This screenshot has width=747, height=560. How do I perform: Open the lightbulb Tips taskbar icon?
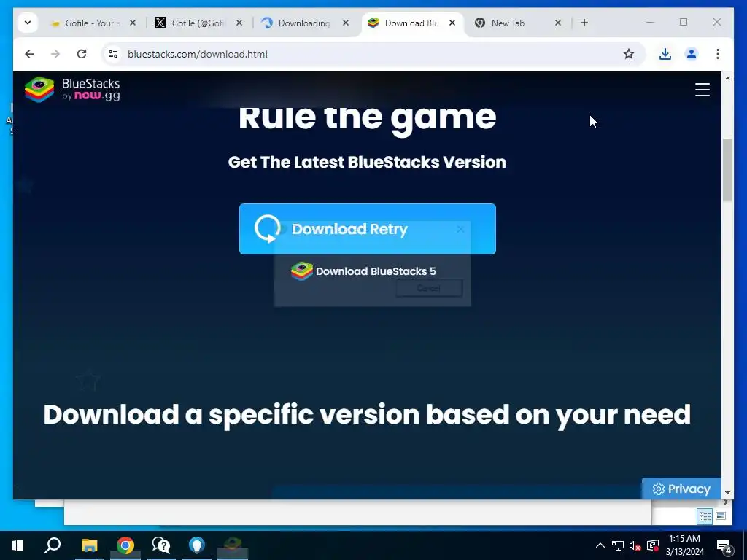197,545
